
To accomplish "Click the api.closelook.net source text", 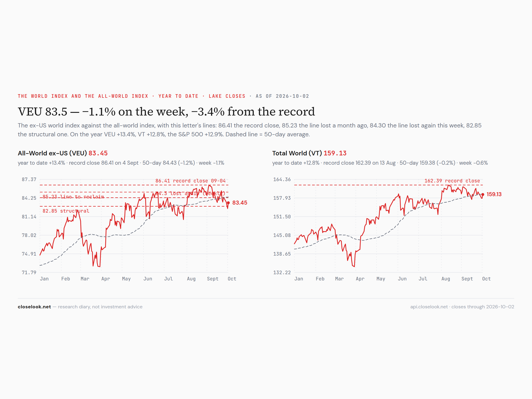I will coord(462,307).
